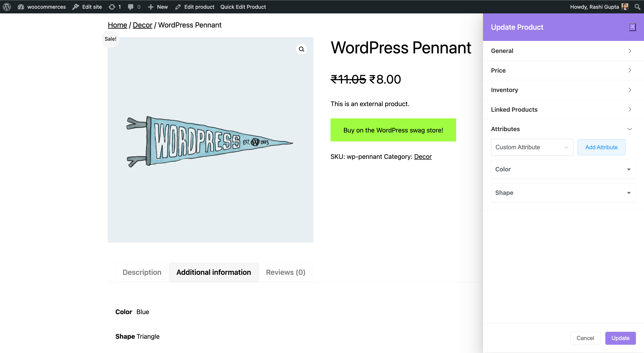
Task: Click the search icon in top right corner
Action: tap(639, 6)
